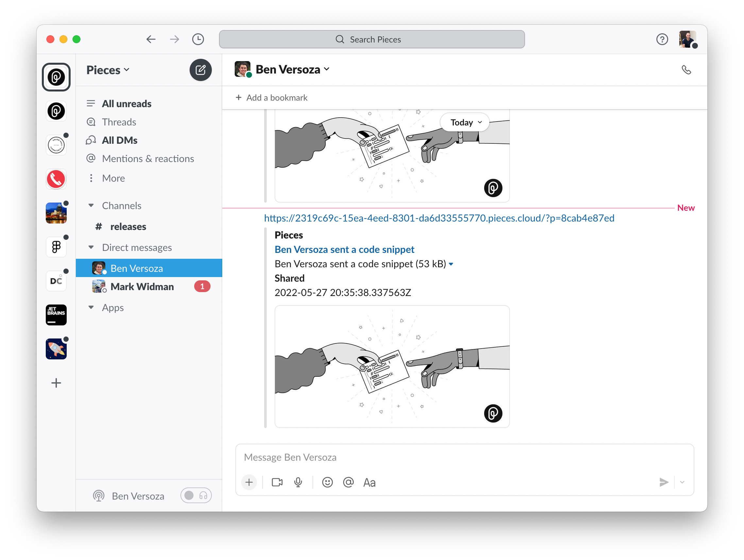744x560 pixels.
Task: Mention someone with the @ button
Action: click(348, 483)
